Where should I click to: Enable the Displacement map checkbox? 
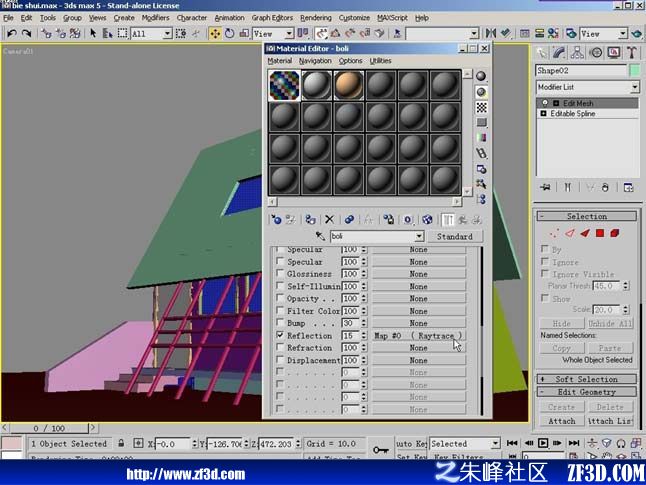point(280,360)
